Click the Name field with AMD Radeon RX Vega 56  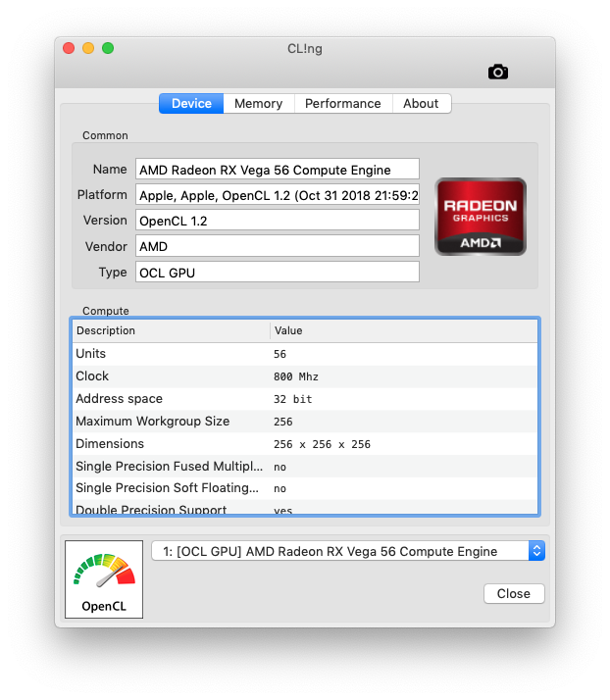[x=278, y=170]
